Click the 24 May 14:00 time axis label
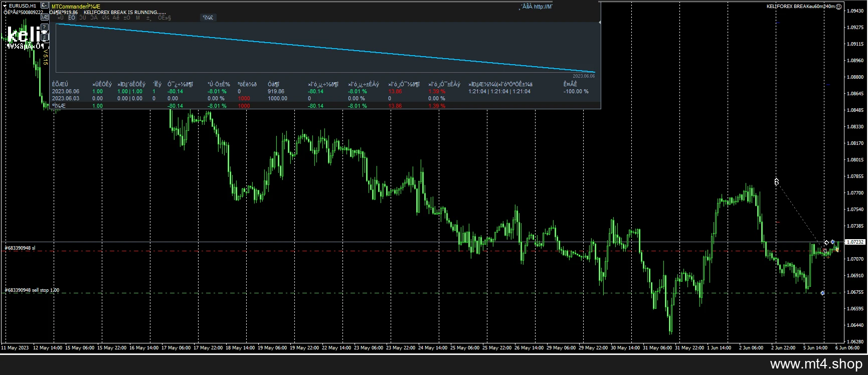The height and width of the screenshot is (375, 868). [x=434, y=347]
